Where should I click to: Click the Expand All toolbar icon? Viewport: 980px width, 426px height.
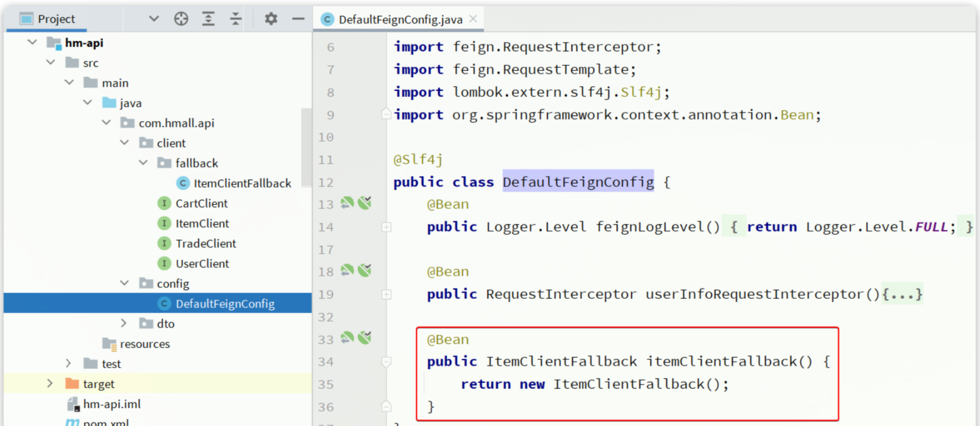pyautogui.click(x=208, y=19)
